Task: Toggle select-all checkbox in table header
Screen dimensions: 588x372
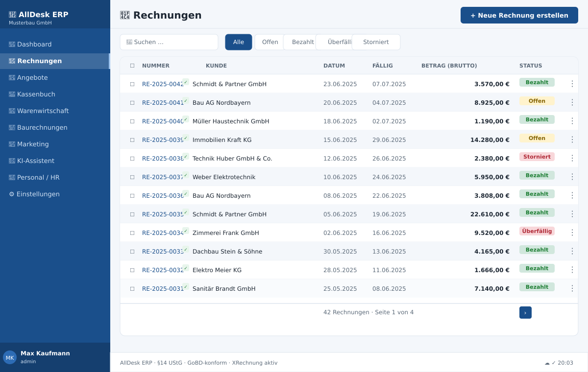Action: pyautogui.click(x=132, y=66)
